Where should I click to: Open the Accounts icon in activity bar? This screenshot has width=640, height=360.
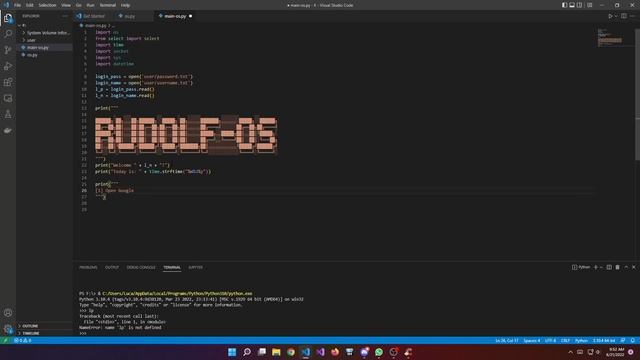pyautogui.click(x=8, y=313)
